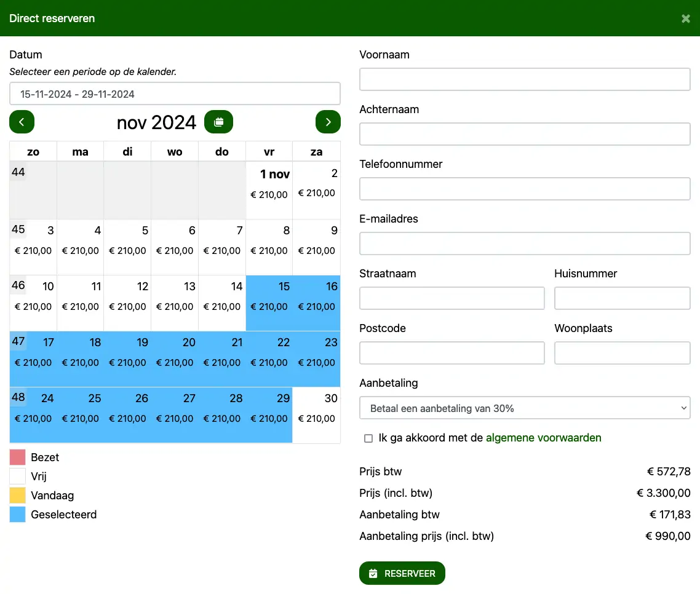Click the date range field 15-11-2024 - 29-11-2024

click(x=175, y=93)
